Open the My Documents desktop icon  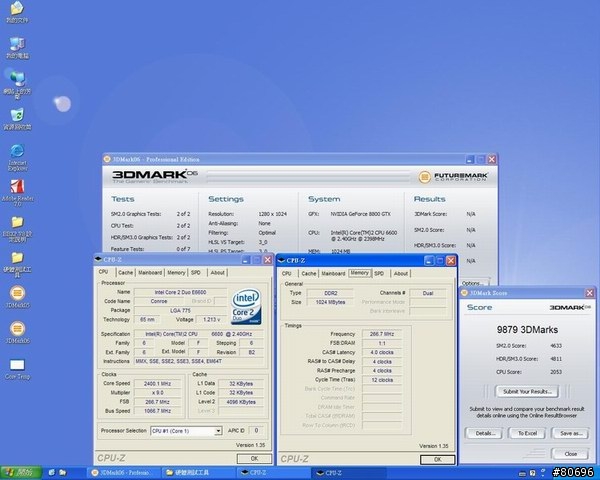17,12
